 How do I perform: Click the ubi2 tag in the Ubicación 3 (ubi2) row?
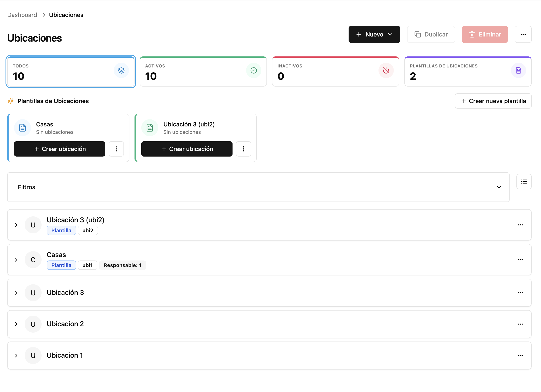click(x=88, y=231)
